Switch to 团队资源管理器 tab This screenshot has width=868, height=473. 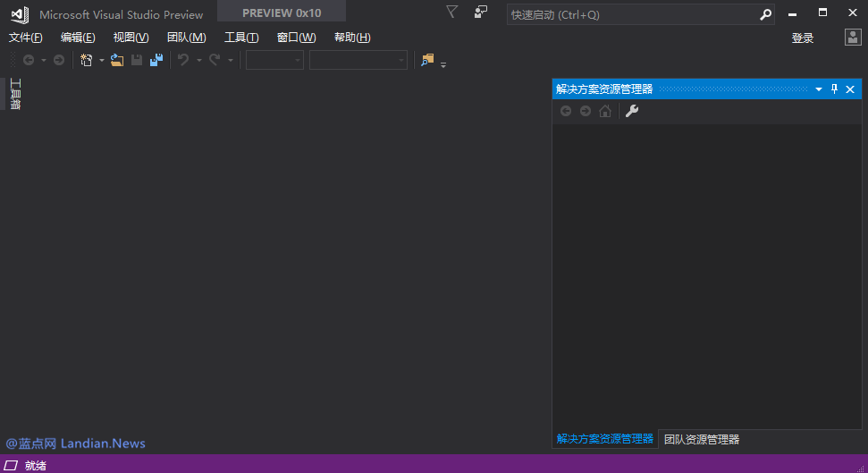coord(702,439)
